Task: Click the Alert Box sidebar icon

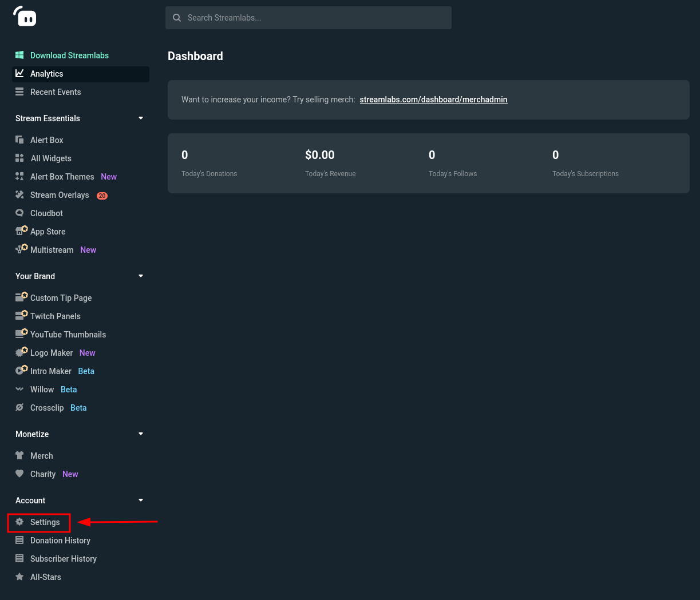Action: pyautogui.click(x=19, y=140)
